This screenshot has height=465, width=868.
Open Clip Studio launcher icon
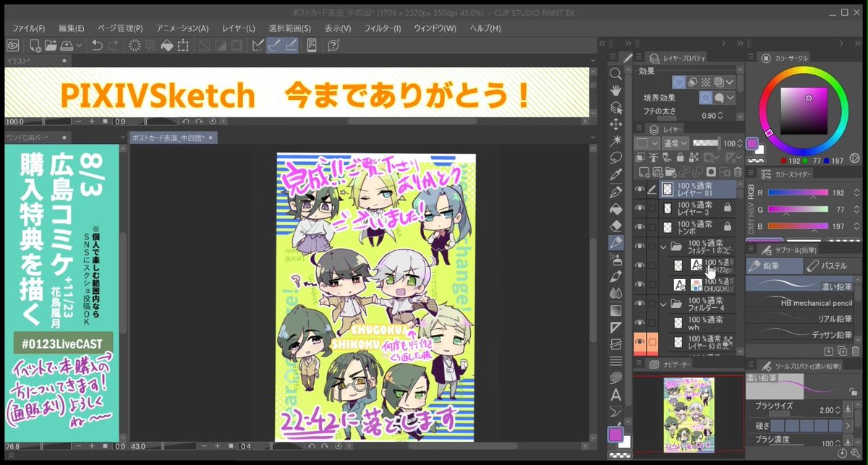[12, 46]
